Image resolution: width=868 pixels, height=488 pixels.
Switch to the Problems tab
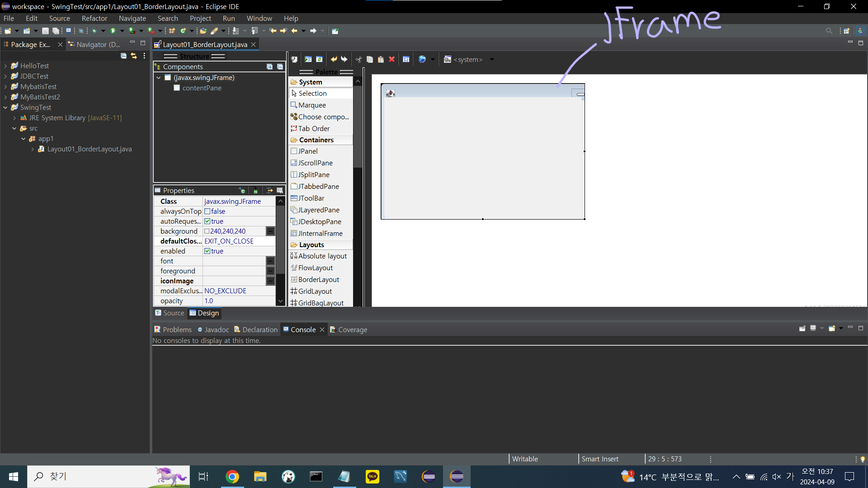click(173, 330)
